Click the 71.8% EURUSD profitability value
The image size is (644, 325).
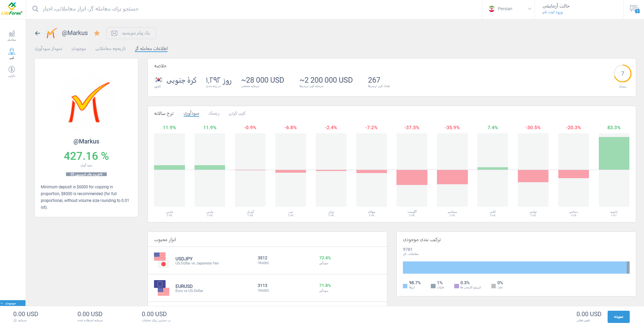325,286
